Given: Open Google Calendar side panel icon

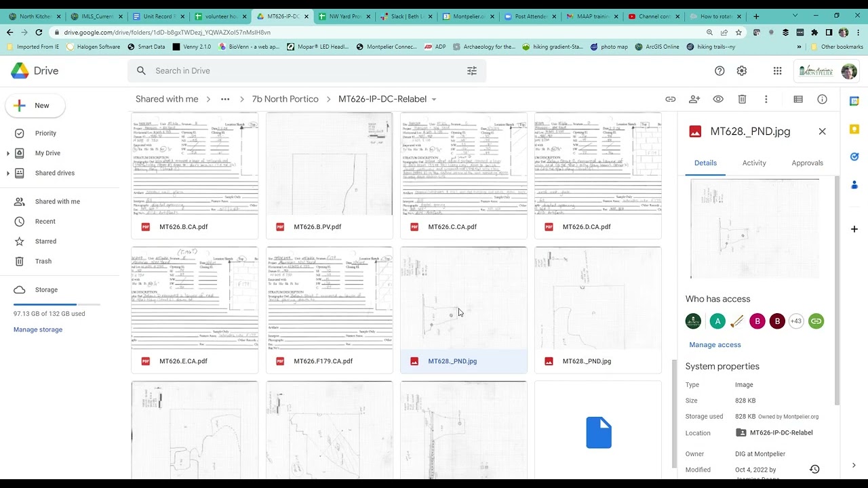Looking at the screenshot, I should click(x=854, y=101).
